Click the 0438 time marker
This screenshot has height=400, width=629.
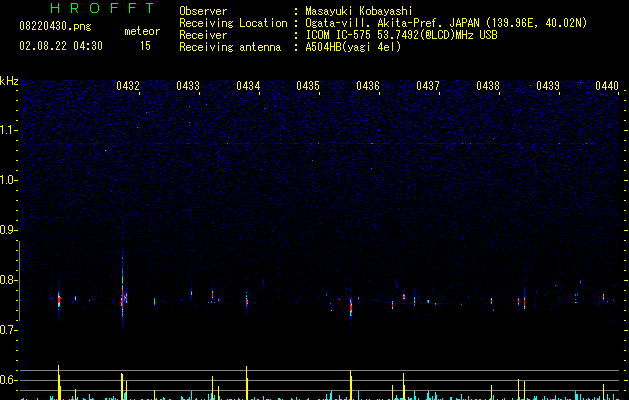[x=488, y=86]
